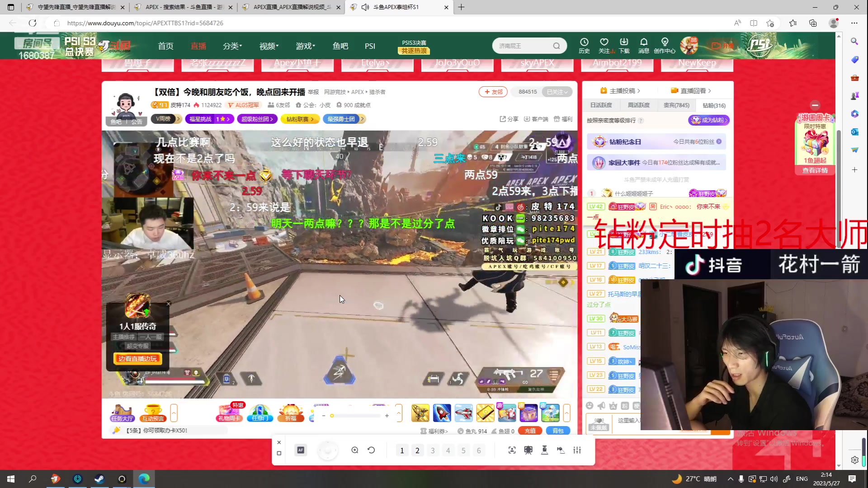Open the 消息 notifications bell

pos(644,46)
